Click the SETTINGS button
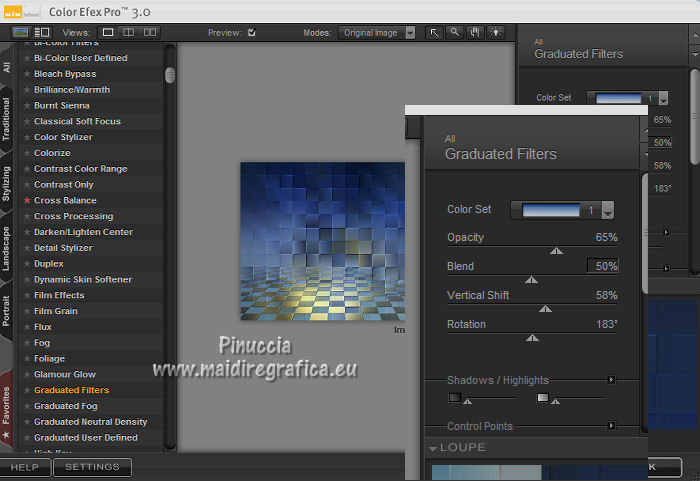The image size is (700, 481). (93, 467)
